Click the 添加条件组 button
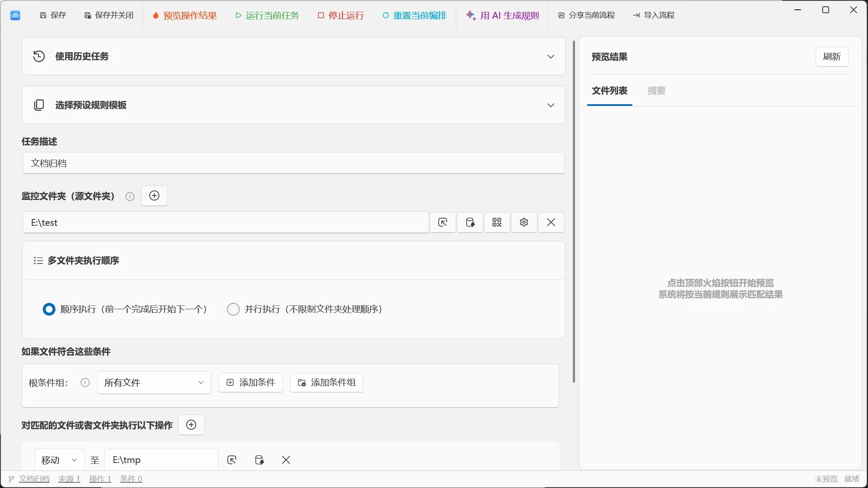 pyautogui.click(x=326, y=383)
